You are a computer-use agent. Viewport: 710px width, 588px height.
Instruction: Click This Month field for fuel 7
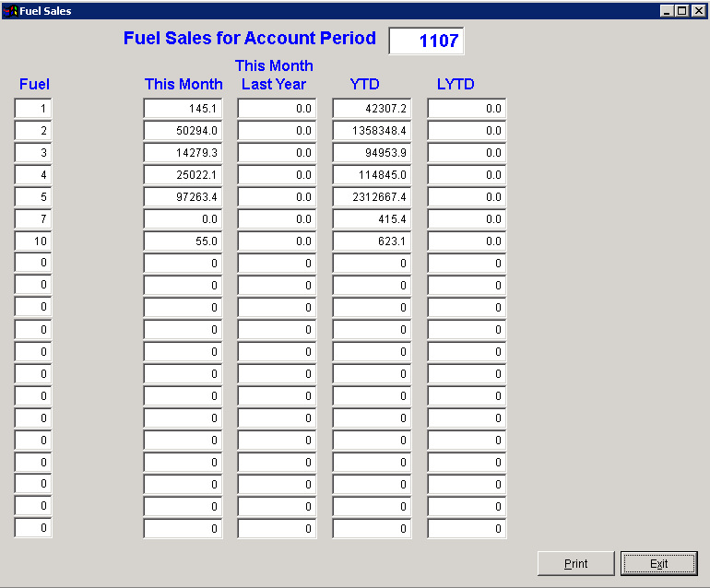183,219
